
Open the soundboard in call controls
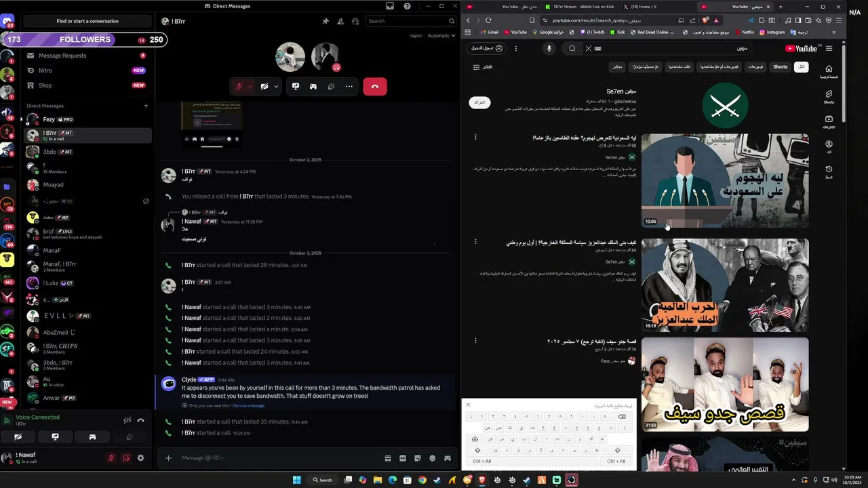(x=331, y=86)
